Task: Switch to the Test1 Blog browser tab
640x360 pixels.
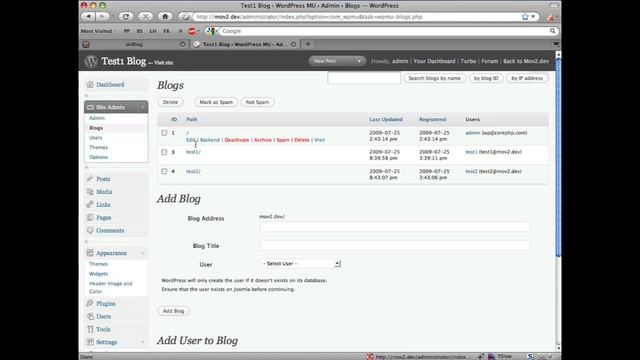Action: 245,44
